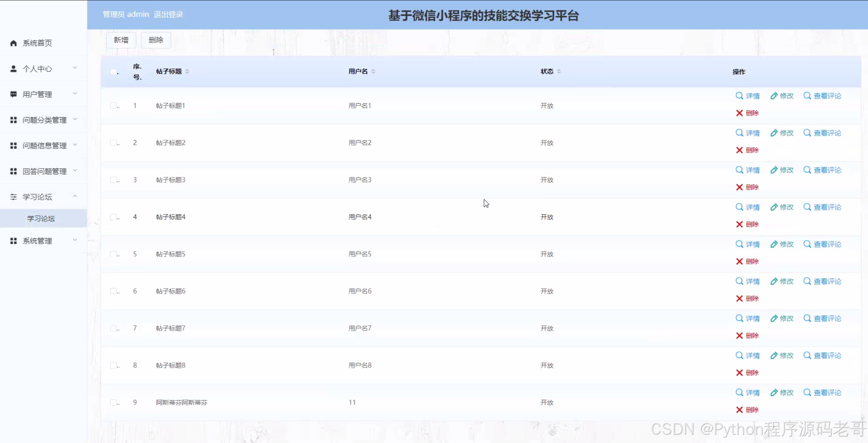Image resolution: width=868 pixels, height=443 pixels.
Task: Expand the 用户管理 sidebar menu chevron
Action: coord(75,93)
